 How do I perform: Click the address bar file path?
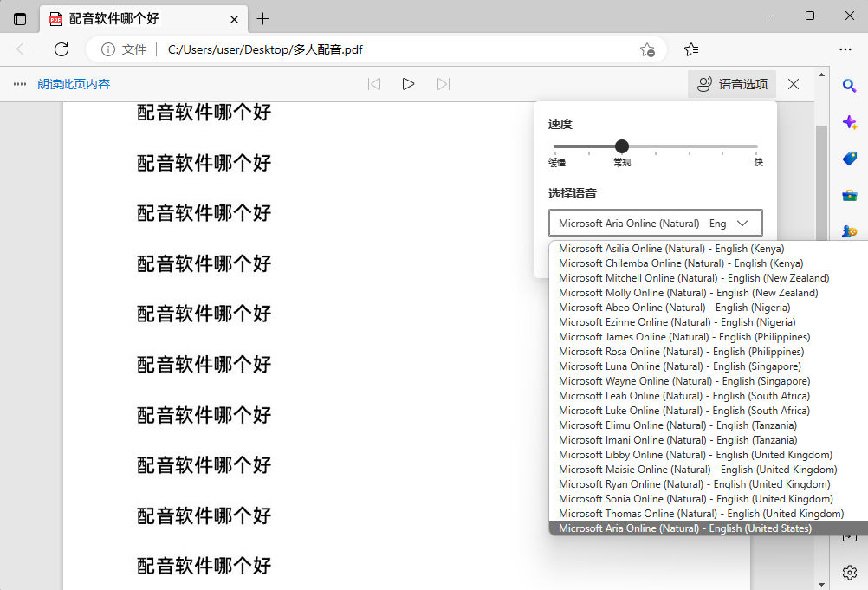point(265,49)
